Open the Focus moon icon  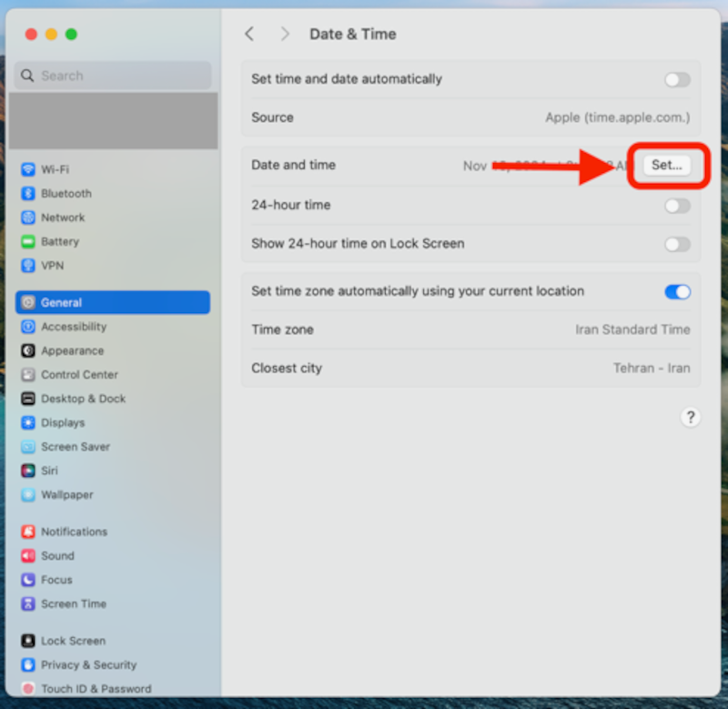[28, 580]
